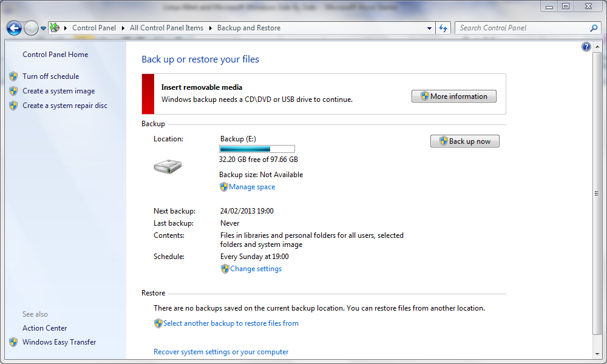607x364 pixels.
Task: Go to Control Panel breadcrumb
Action: (94, 28)
